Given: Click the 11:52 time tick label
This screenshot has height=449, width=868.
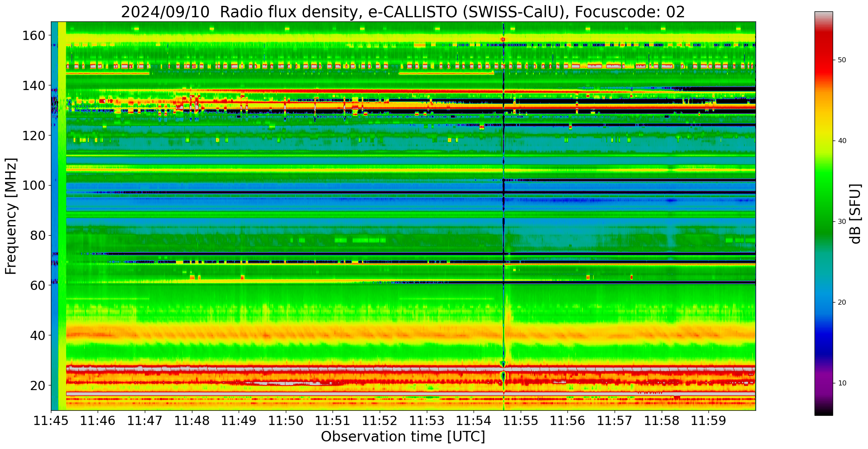Looking at the screenshot, I should pyautogui.click(x=380, y=421).
